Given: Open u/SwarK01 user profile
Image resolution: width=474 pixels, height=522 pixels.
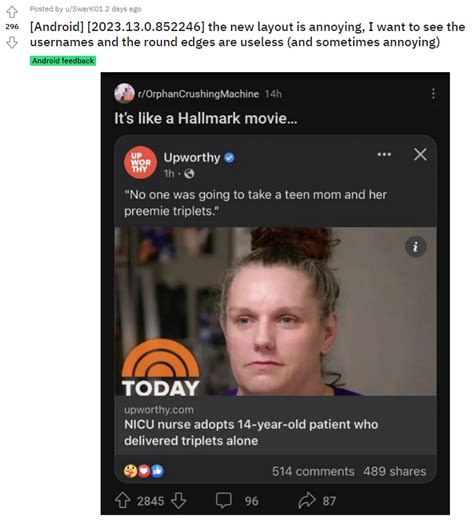Looking at the screenshot, I should (84, 9).
